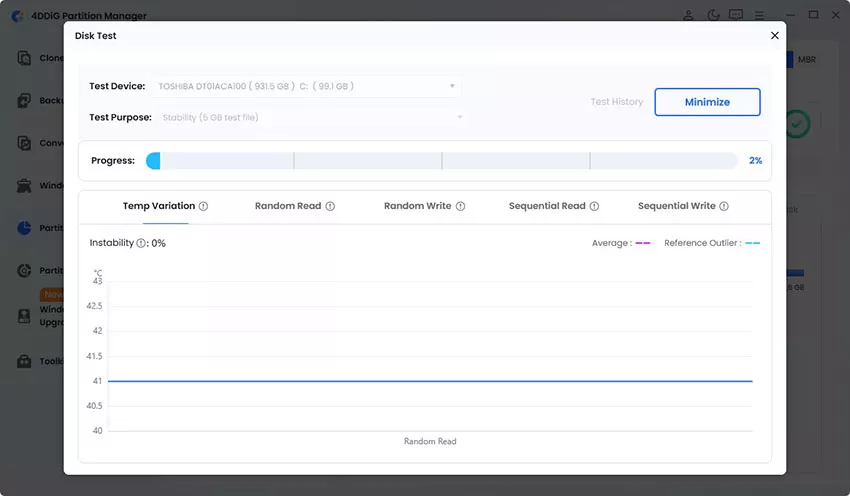Click the 4DDiG app logo icon

tap(17, 16)
